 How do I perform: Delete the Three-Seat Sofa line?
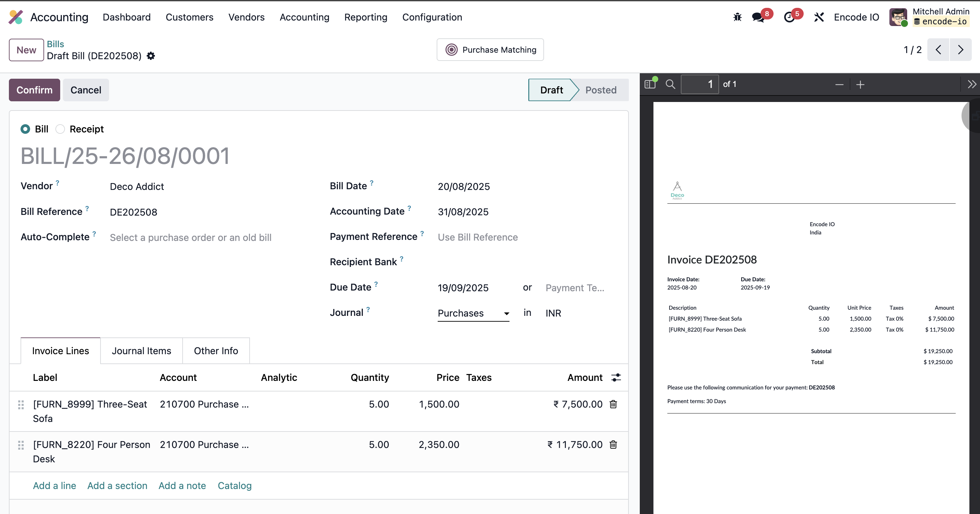613,404
